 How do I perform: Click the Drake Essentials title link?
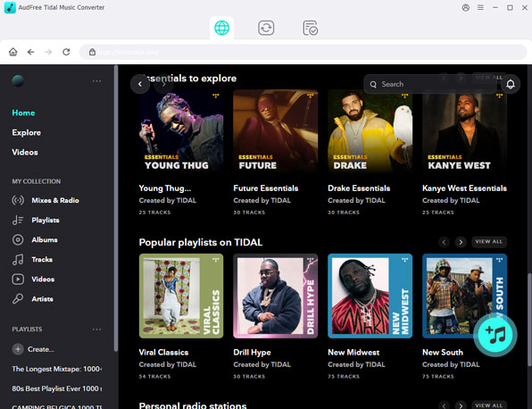point(359,188)
